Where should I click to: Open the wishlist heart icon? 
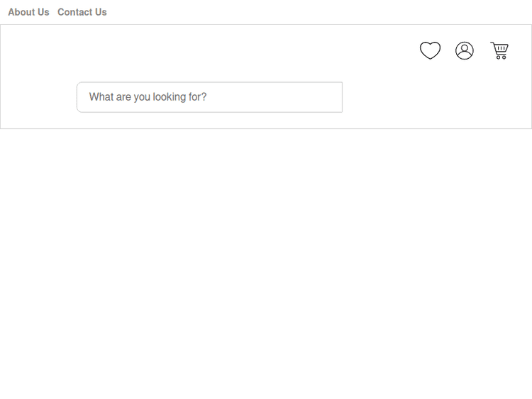click(x=430, y=50)
